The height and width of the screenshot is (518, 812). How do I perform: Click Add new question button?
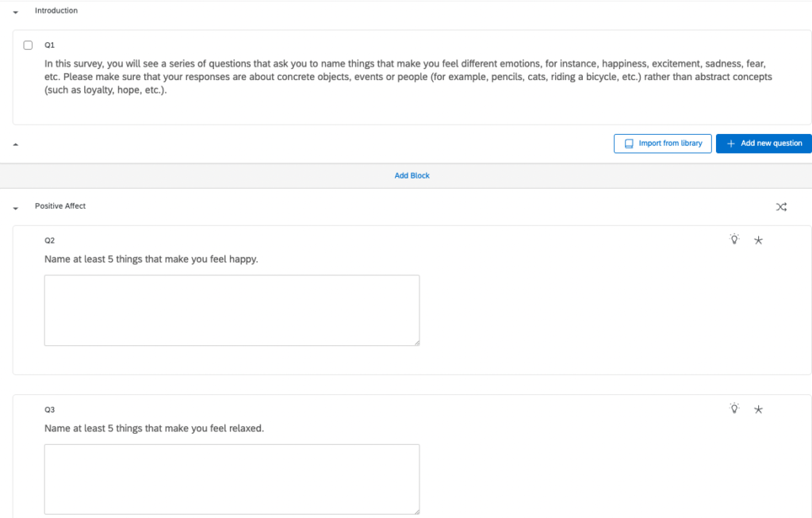coord(764,144)
